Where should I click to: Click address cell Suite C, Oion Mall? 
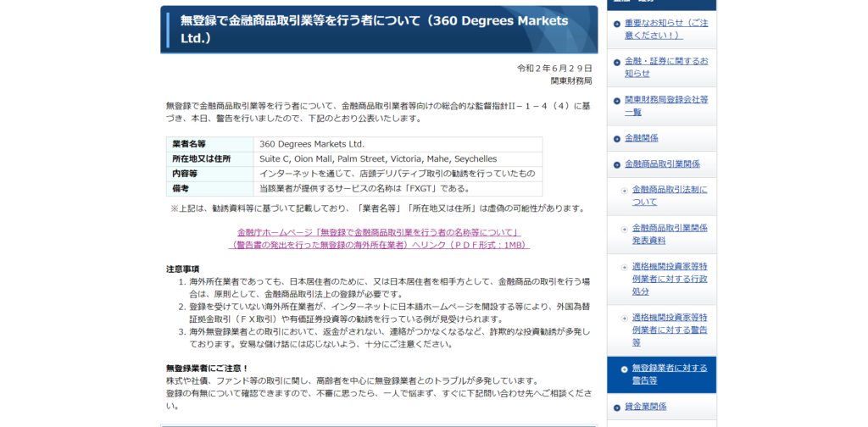(x=398, y=159)
